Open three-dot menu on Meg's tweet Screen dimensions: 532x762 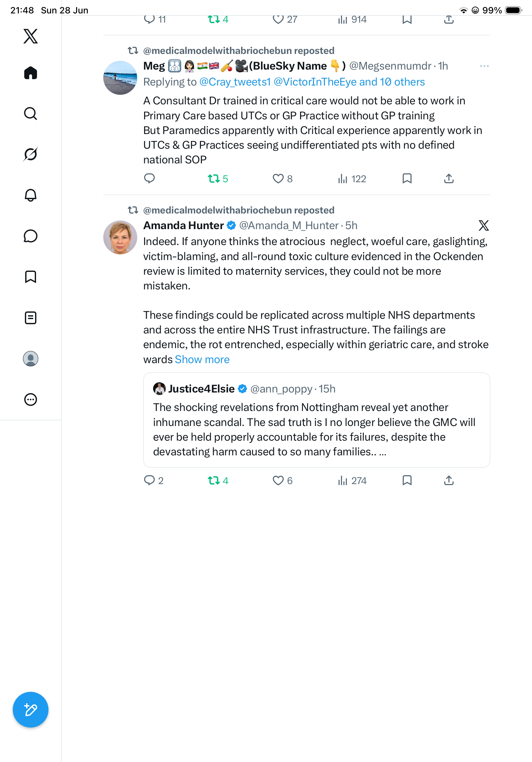click(484, 66)
